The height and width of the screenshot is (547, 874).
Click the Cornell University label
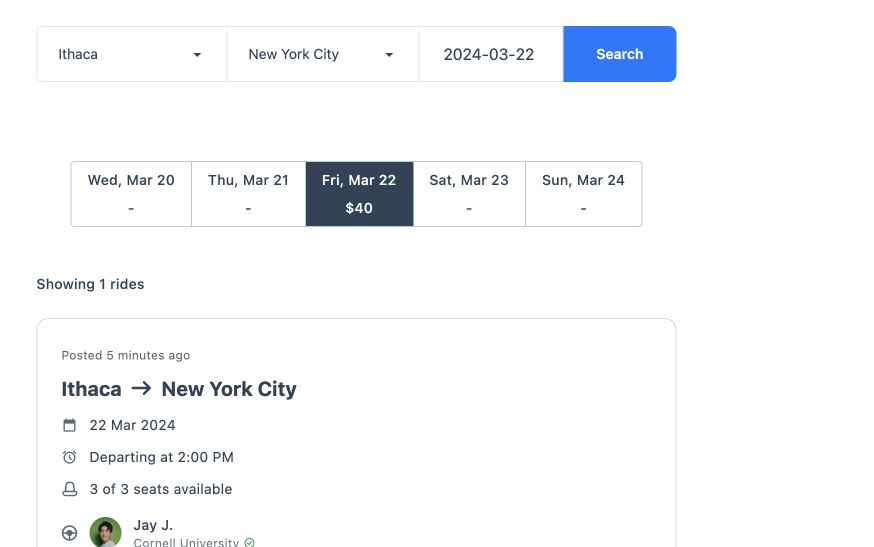coord(186,543)
